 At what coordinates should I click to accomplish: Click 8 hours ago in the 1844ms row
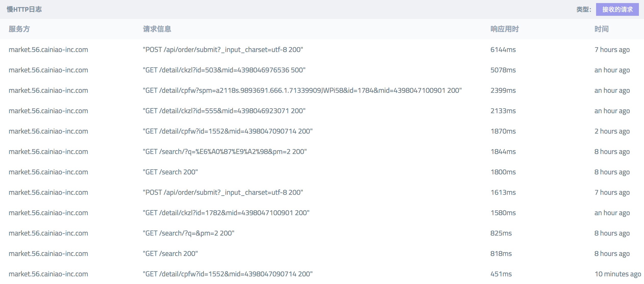tap(612, 152)
